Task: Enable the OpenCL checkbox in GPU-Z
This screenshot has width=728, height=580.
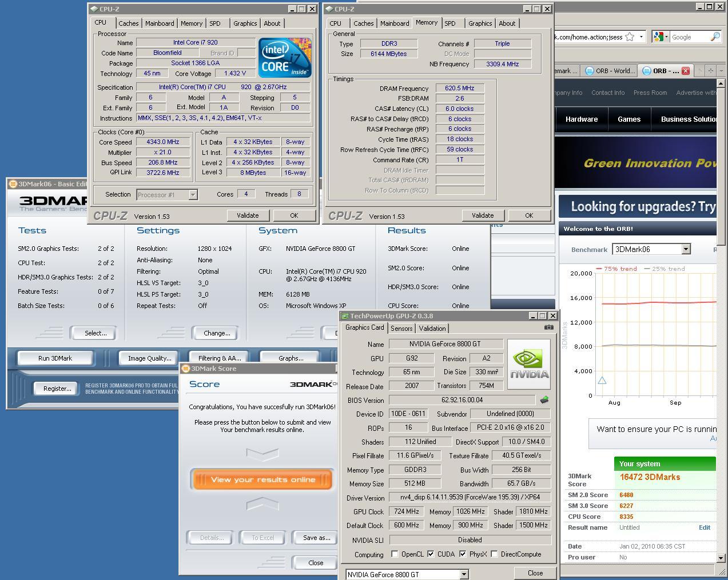Action: (x=395, y=554)
